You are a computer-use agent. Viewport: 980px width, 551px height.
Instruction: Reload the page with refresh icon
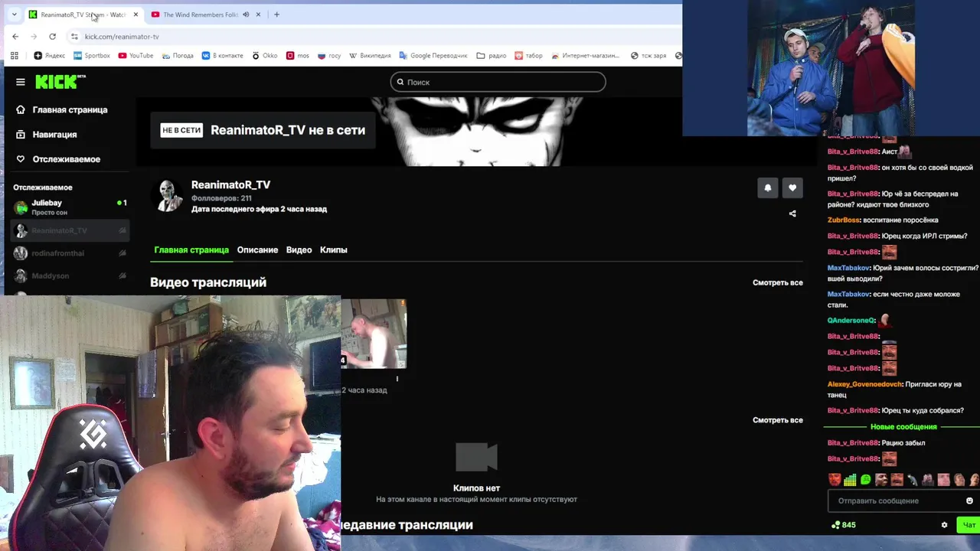click(x=52, y=37)
